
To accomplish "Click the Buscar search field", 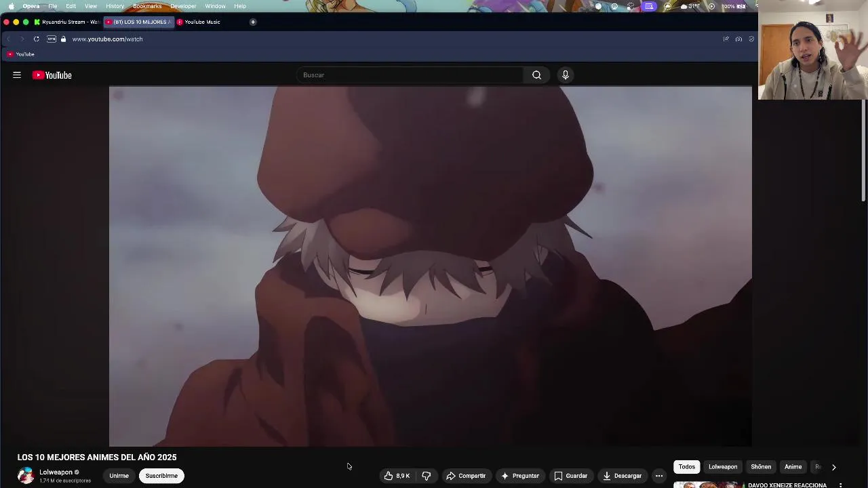I will coord(410,75).
